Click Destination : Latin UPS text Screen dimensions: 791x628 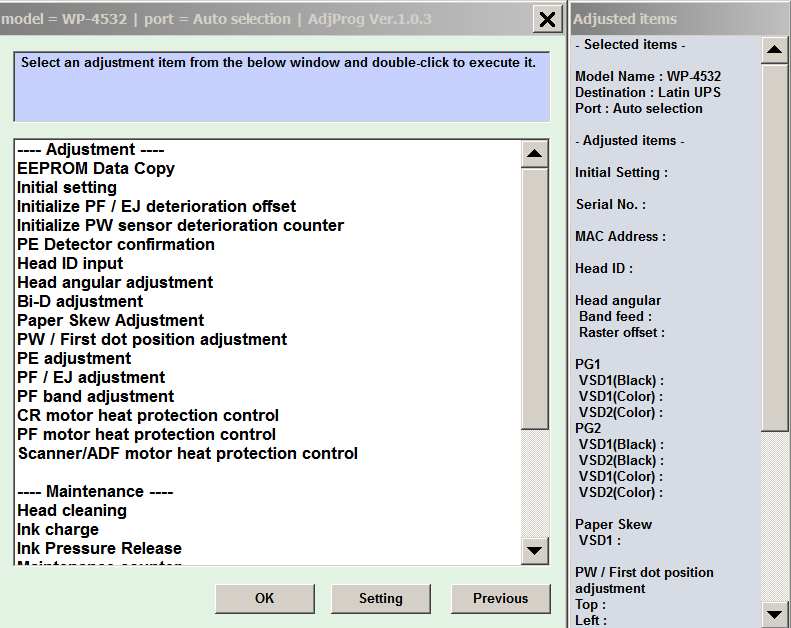tap(648, 93)
